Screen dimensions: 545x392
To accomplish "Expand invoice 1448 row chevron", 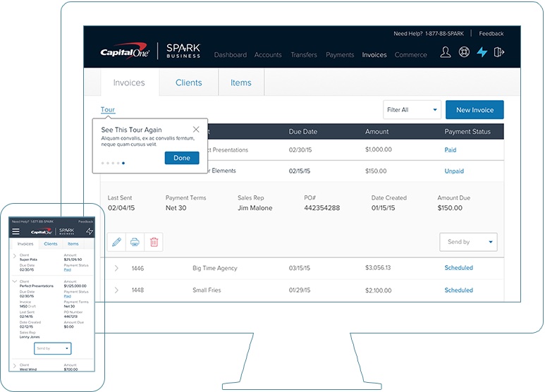I will 116,290.
